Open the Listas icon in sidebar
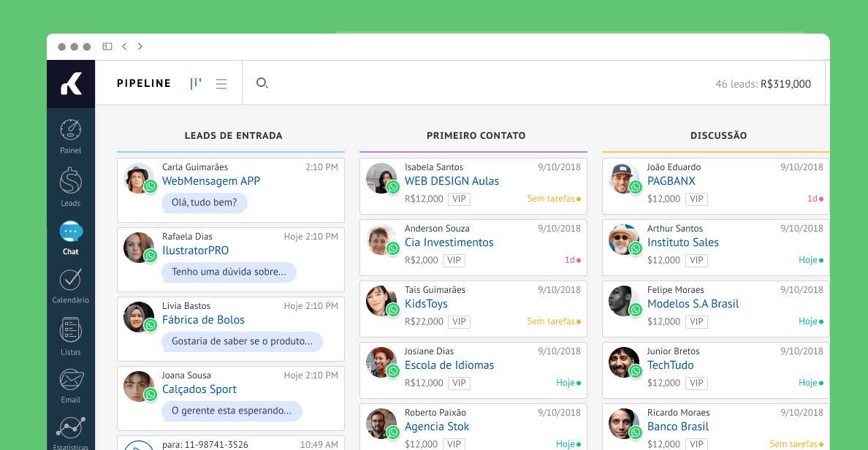The image size is (868, 450). coord(70,330)
